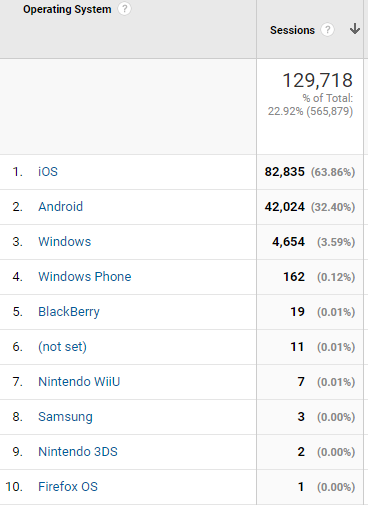Click the 129,718 total sessions value
This screenshot has width=368, height=506.
[318, 80]
